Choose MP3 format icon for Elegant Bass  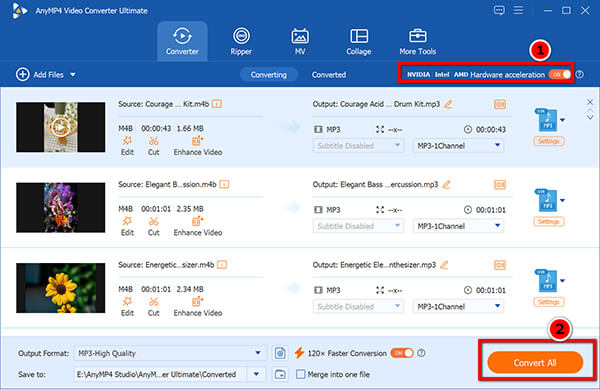(547, 200)
